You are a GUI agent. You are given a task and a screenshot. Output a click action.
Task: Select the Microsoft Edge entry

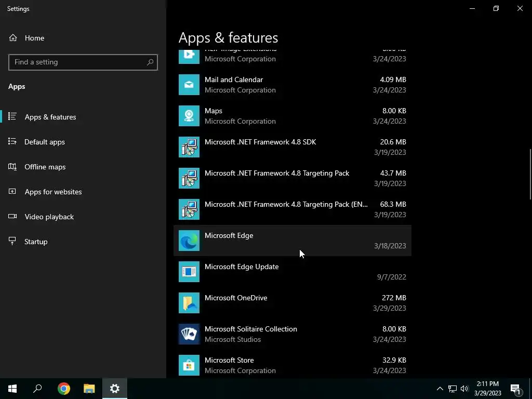click(x=292, y=241)
